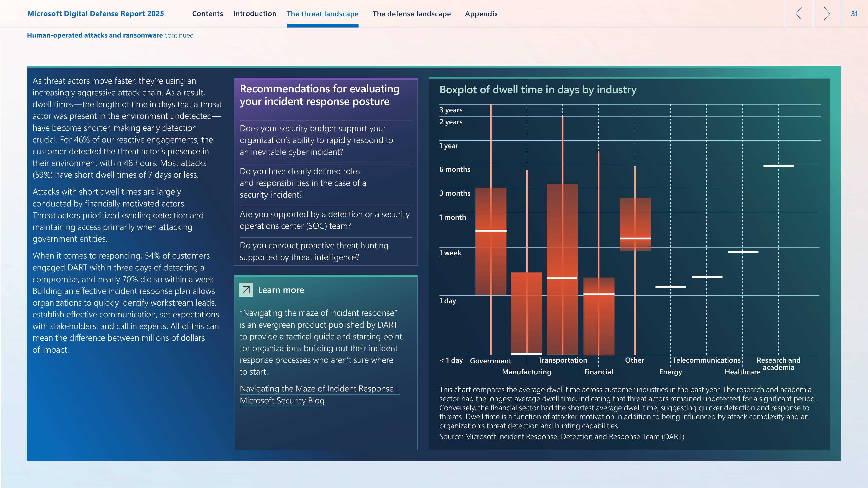Click the Telecommunications axis label

707,360
